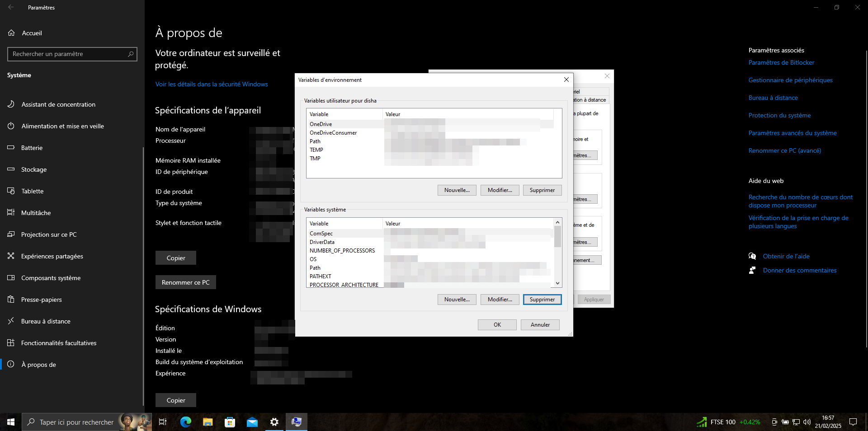
Task: Select the OneDrive user variable row
Action: tap(430, 124)
